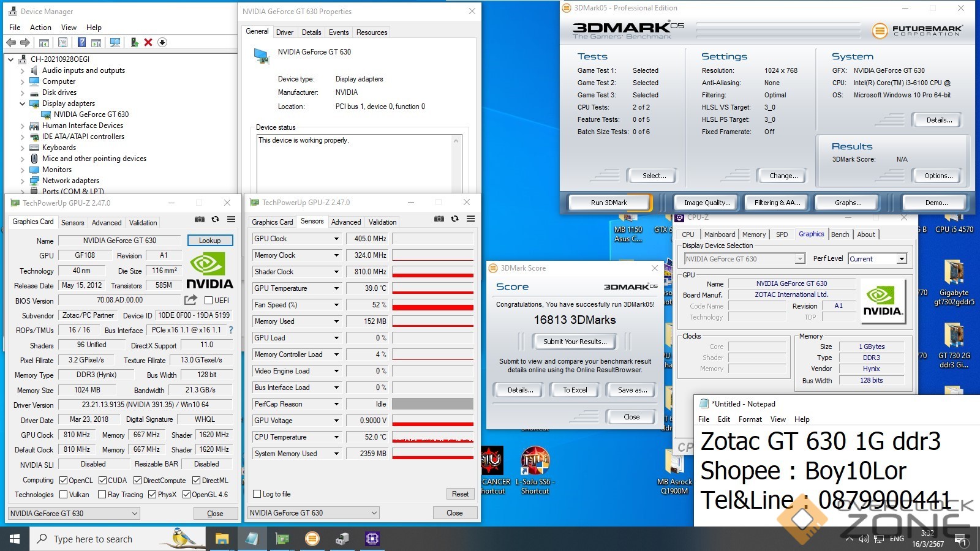This screenshot has width=980, height=551.
Task: Click the Windows taskbar search box
Action: [104, 539]
